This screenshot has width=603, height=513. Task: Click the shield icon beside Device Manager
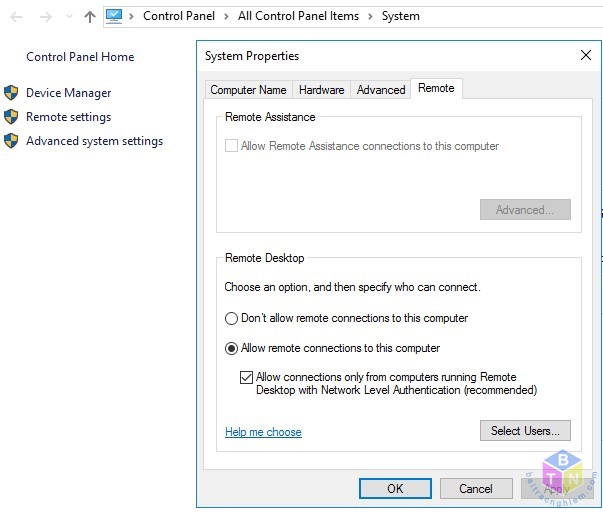tap(11, 93)
